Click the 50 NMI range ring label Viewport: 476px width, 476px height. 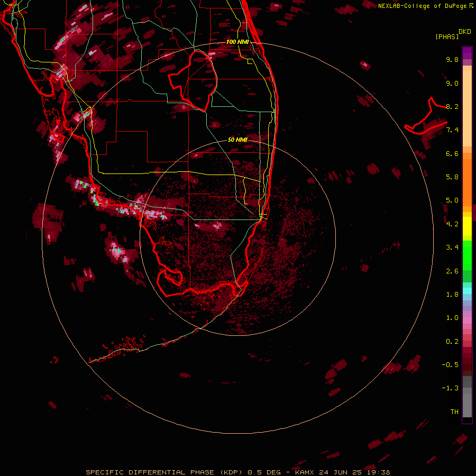(x=237, y=140)
